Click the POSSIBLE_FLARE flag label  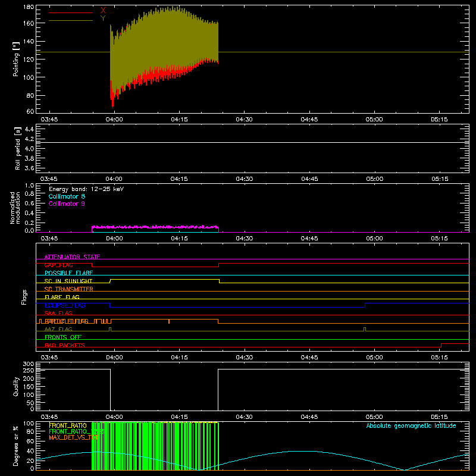68,273
